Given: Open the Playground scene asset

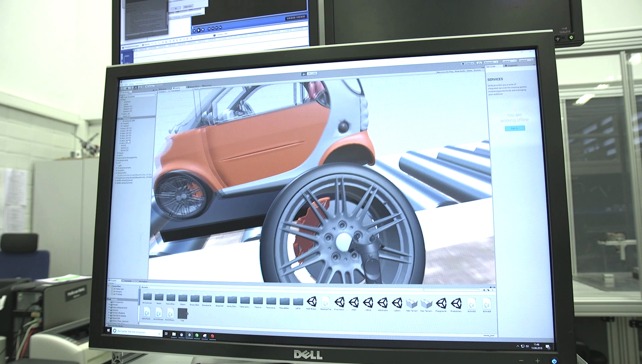Looking at the screenshot, I should click(441, 304).
